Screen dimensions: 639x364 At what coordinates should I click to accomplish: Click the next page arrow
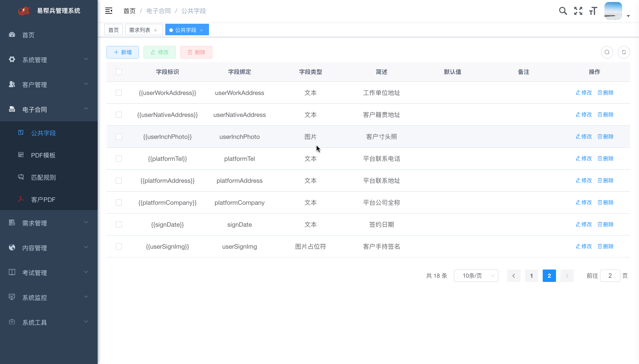coord(567,276)
